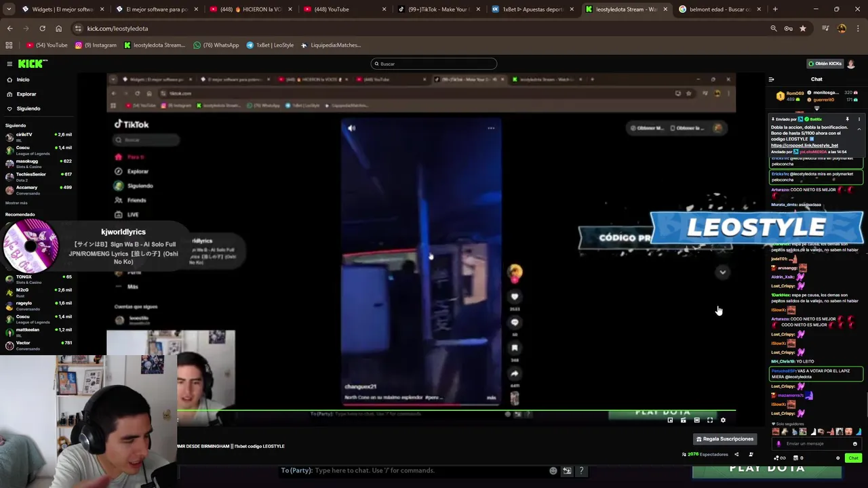Viewport: 868px width, 488px height.
Task: Open Accamary channel in sidebar
Action: coord(38,189)
